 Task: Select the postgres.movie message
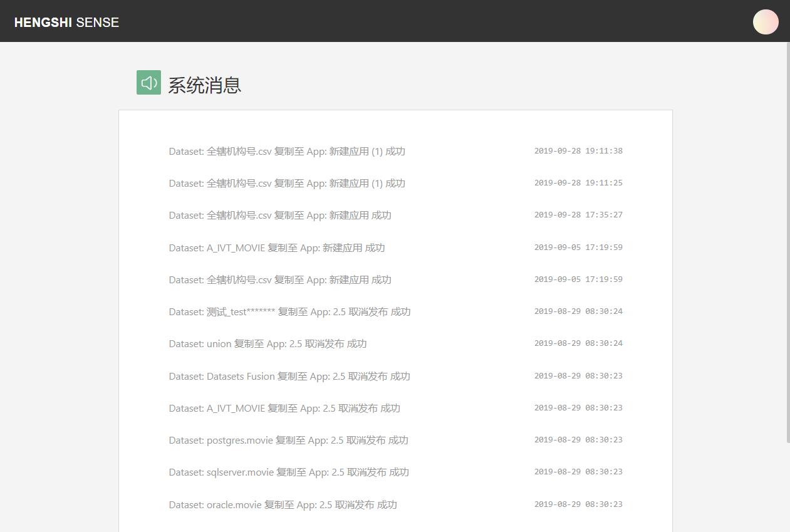289,440
